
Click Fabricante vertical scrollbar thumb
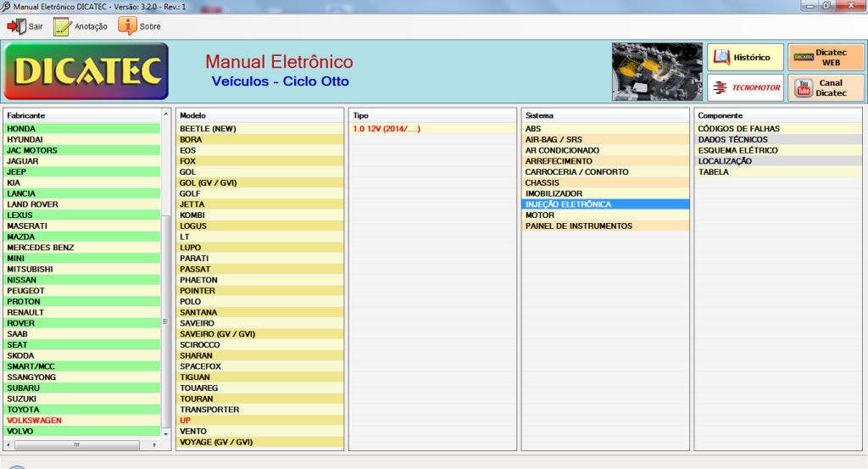[x=165, y=321]
